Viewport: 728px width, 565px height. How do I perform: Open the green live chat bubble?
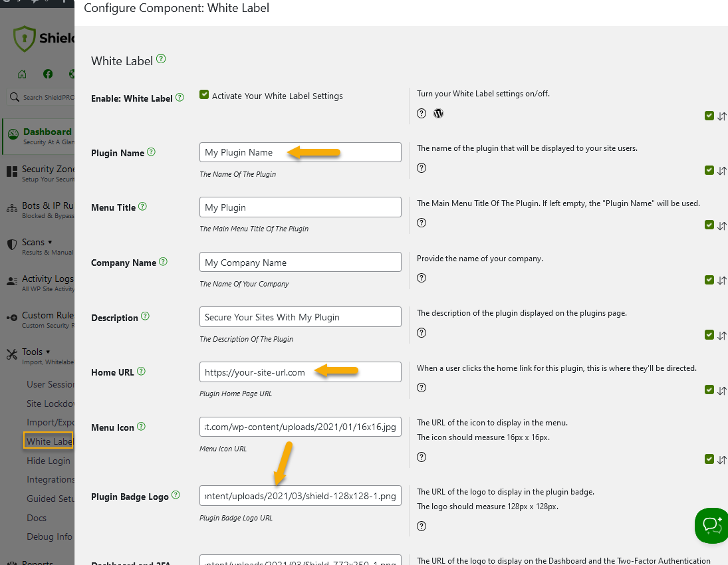[x=712, y=526]
